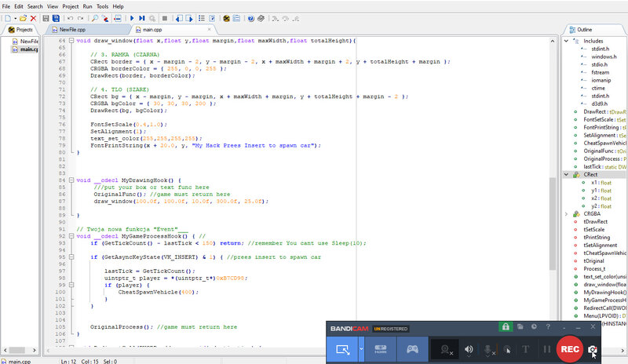Open the Project menu
The width and height of the screenshot is (628, 364).
tap(69, 6)
